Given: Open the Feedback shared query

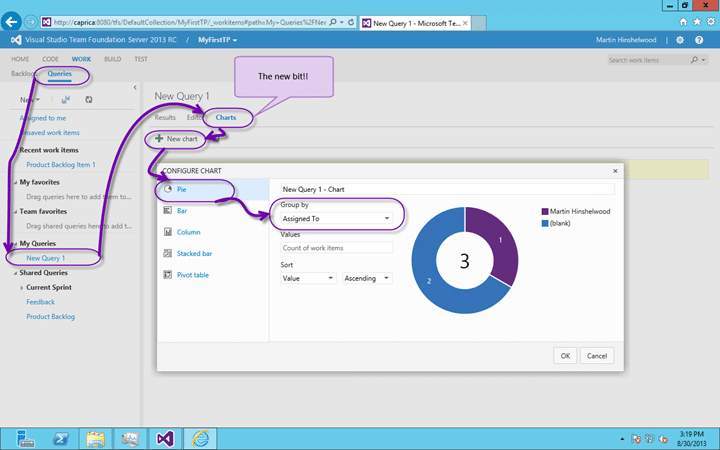Looking at the screenshot, I should [40, 302].
